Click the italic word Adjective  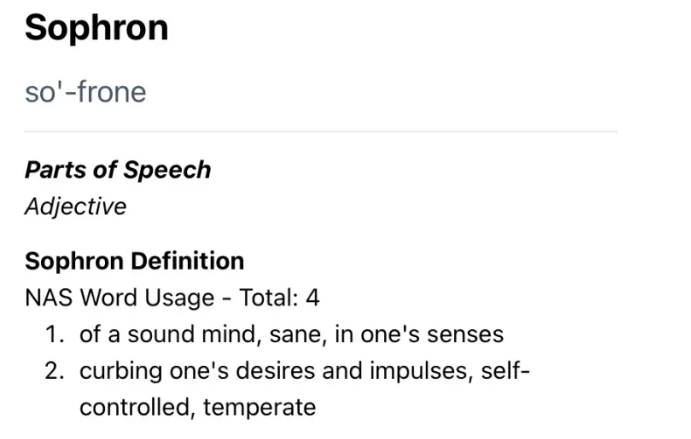(x=76, y=207)
